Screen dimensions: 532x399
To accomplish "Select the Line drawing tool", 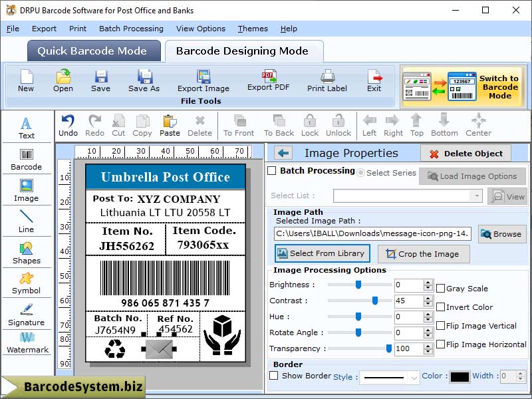I will pos(27,221).
